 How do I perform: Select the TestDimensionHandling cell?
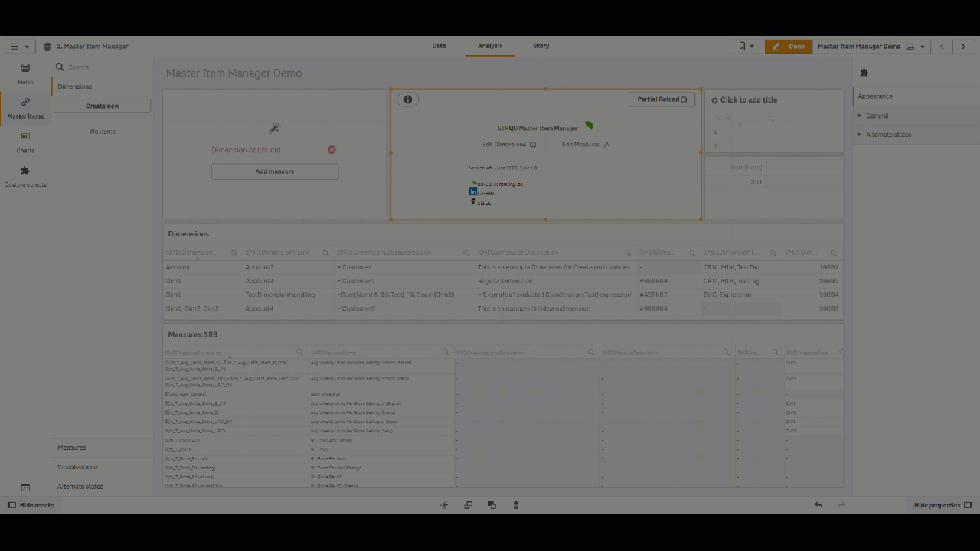[288, 295]
